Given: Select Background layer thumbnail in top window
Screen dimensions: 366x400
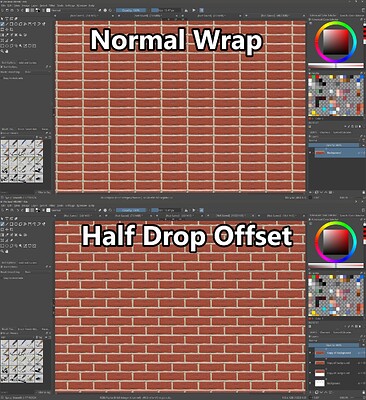Looking at the screenshot, I should tap(320, 153).
